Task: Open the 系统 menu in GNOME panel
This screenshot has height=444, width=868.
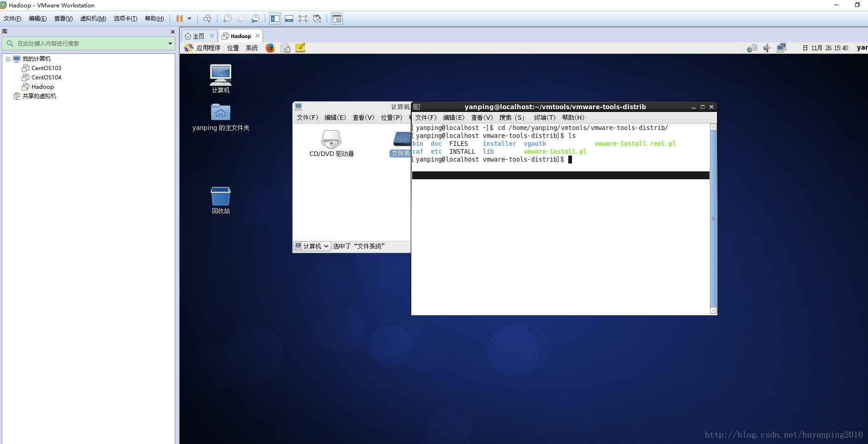Action: [252, 48]
